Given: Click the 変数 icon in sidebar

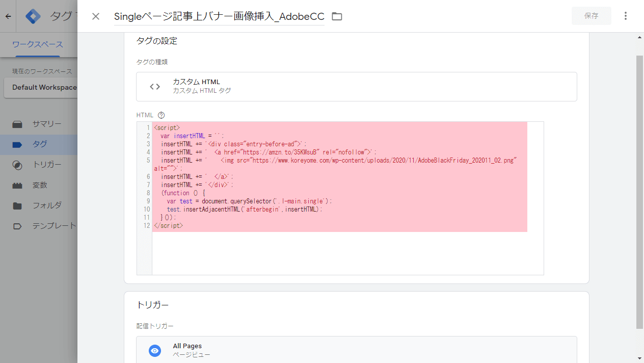Looking at the screenshot, I should tap(17, 186).
